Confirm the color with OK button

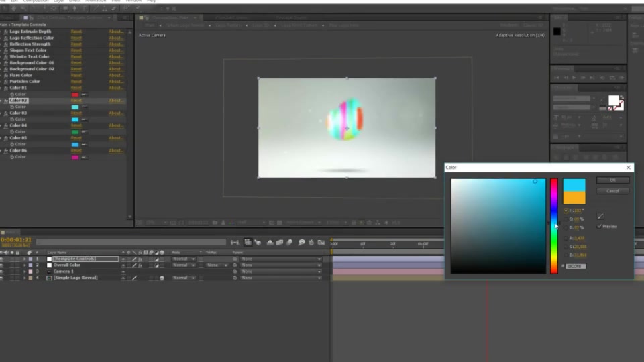(x=612, y=180)
